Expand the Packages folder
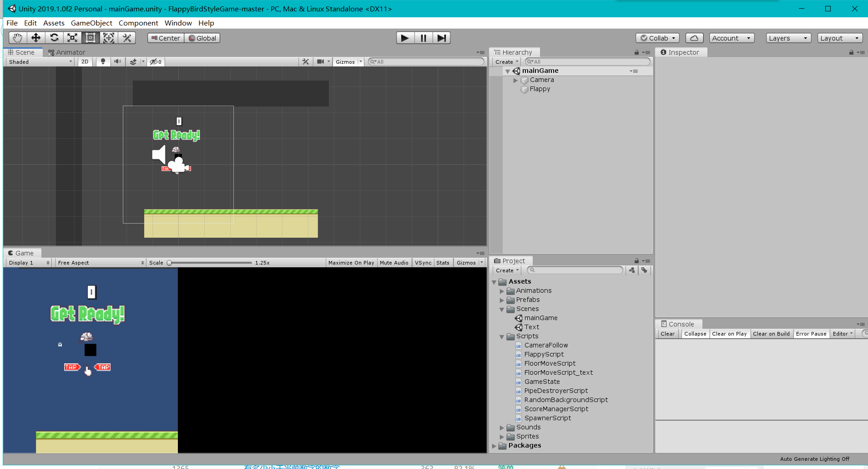868x469 pixels. [494, 446]
